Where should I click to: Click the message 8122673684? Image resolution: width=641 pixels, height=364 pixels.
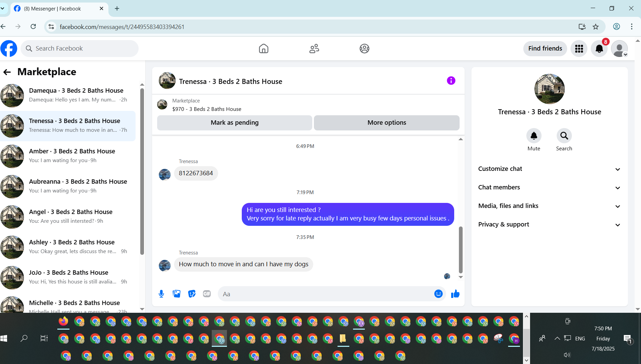(196, 173)
